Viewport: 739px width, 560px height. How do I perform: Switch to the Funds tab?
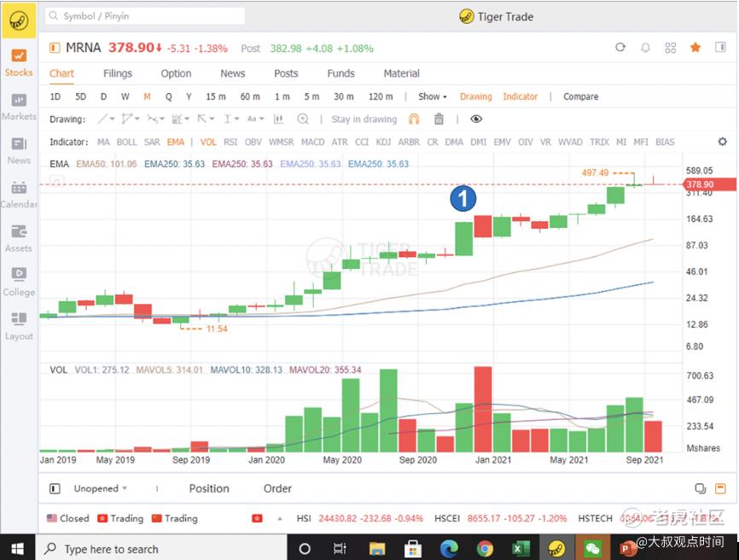coord(340,73)
